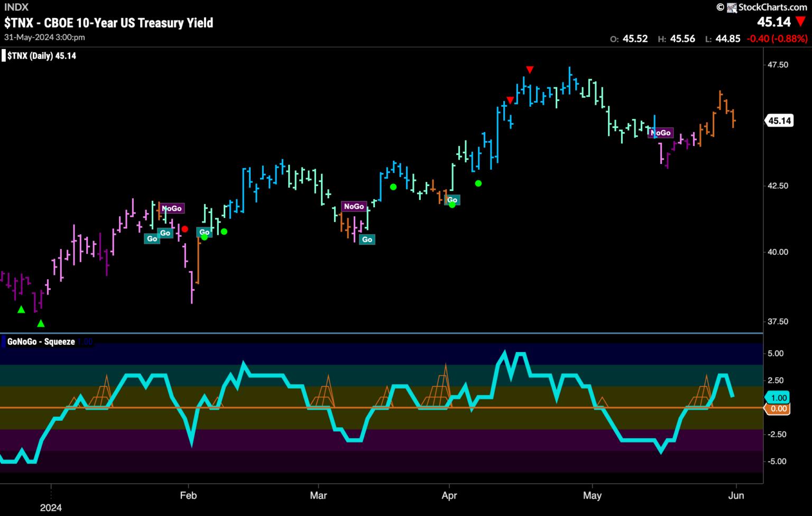Screen dimensions: 812x516
Task: Click the rightmost green dot in April
Action: [x=478, y=183]
